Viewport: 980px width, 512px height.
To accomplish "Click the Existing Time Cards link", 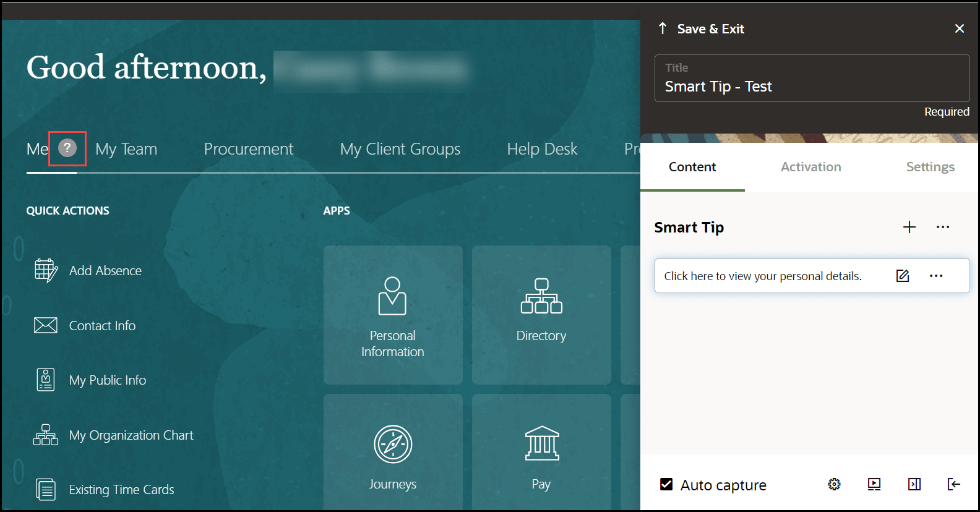I will point(121,490).
